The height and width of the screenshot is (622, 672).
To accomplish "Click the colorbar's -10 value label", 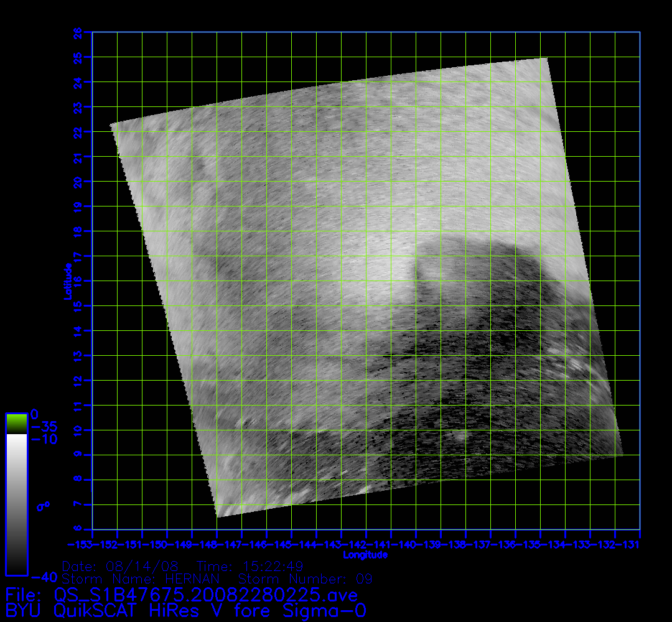I will pyautogui.click(x=44, y=440).
